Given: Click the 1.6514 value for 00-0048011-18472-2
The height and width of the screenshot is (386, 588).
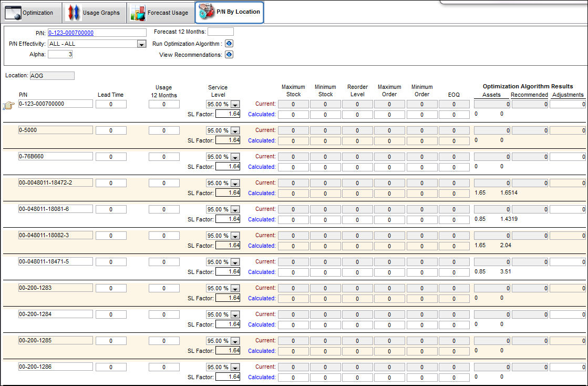Looking at the screenshot, I should (509, 193).
